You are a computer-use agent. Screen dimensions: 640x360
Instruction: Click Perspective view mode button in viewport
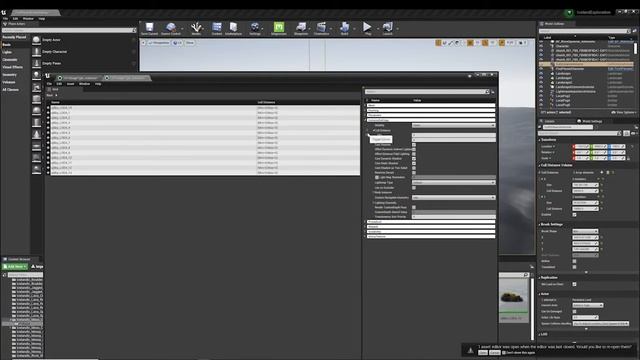159,43
